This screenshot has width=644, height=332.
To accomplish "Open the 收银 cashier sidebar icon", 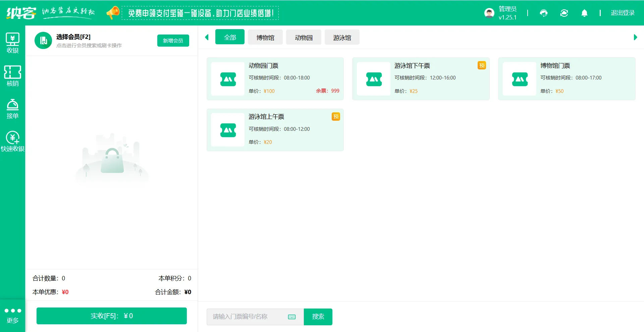I will click(x=12, y=43).
